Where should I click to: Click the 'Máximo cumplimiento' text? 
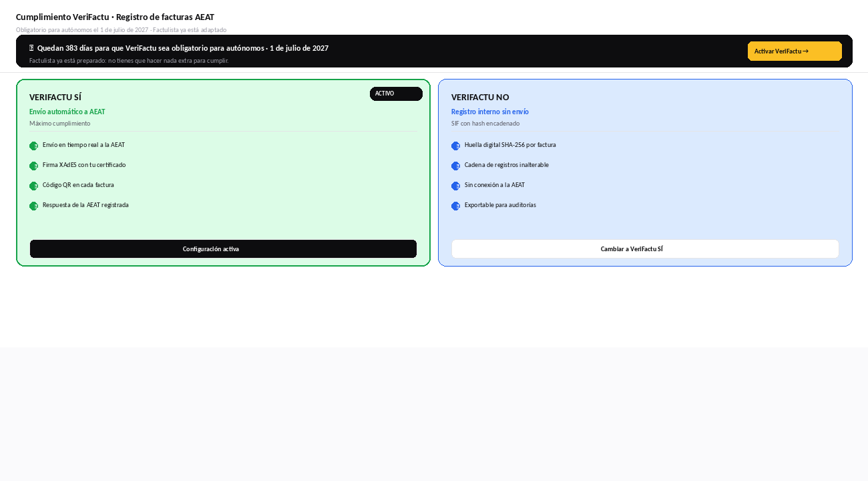(x=60, y=124)
